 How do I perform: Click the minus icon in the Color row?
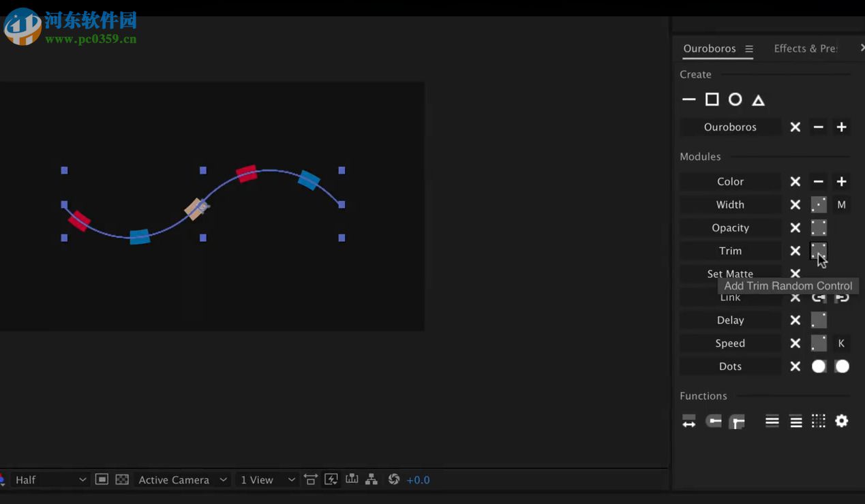click(x=818, y=181)
